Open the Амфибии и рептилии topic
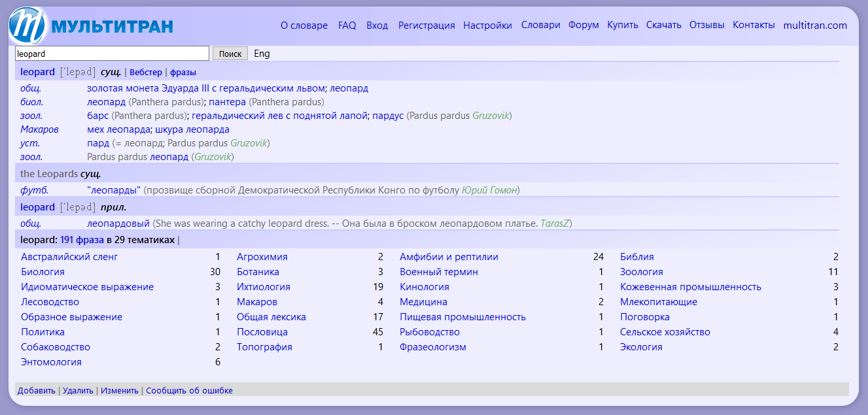 point(449,257)
